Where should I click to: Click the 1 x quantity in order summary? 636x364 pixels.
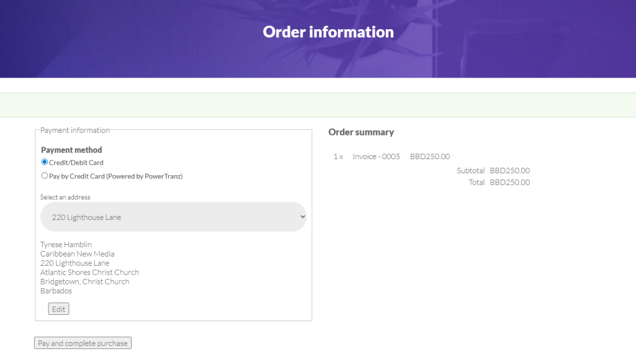[338, 157]
